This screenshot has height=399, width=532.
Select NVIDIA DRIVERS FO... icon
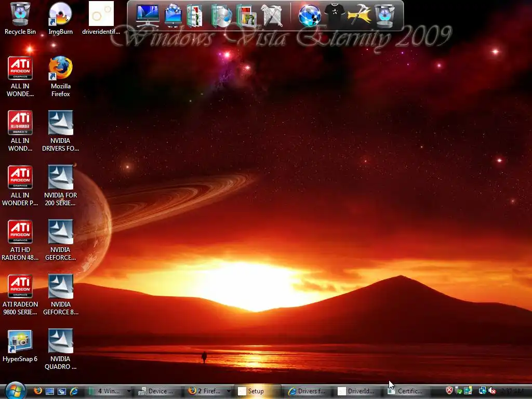pyautogui.click(x=60, y=131)
